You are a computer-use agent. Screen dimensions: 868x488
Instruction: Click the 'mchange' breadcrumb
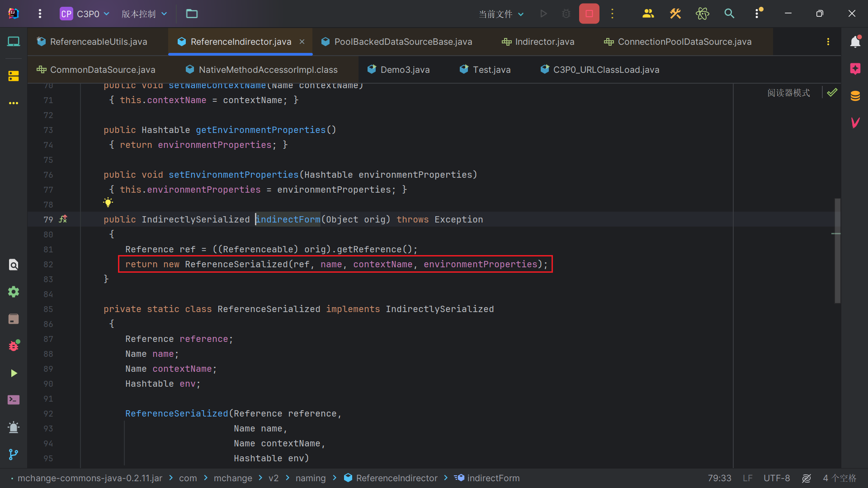(233, 478)
